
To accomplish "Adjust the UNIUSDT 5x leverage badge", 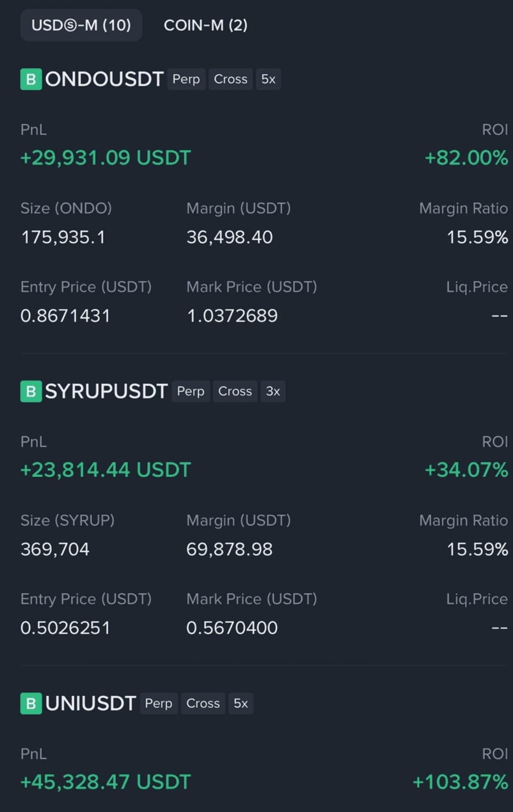I will coord(241,703).
